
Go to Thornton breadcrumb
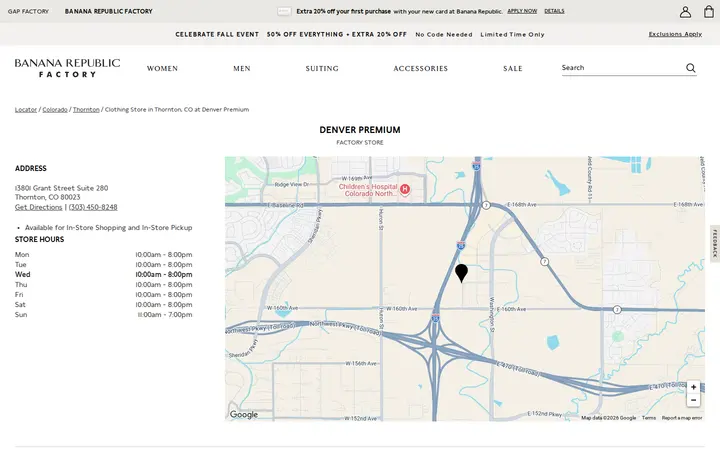pyautogui.click(x=86, y=109)
